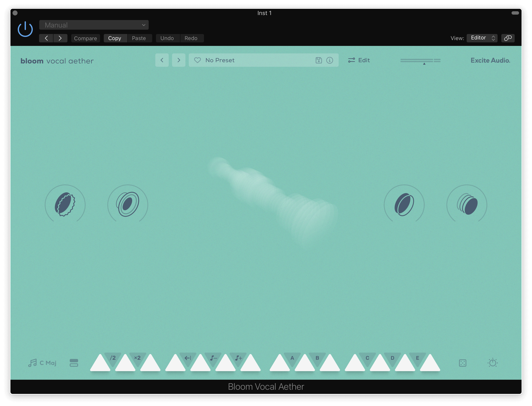
Task: Toggle the /2 half-speed key
Action: pyautogui.click(x=113, y=358)
